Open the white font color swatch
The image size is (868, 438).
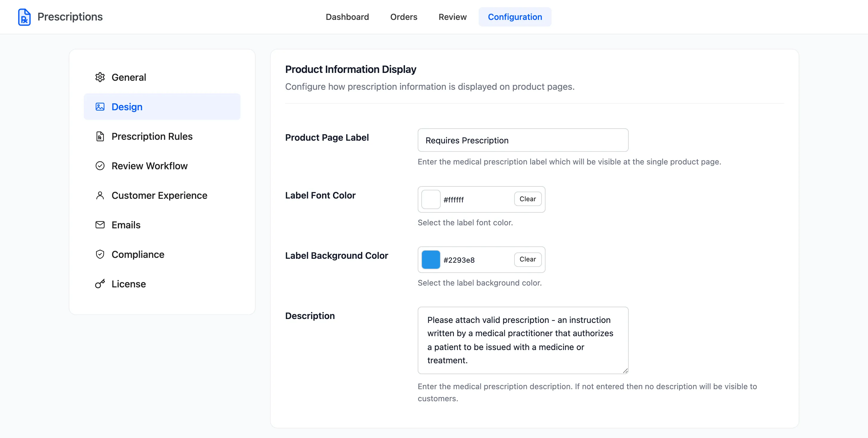click(x=431, y=199)
